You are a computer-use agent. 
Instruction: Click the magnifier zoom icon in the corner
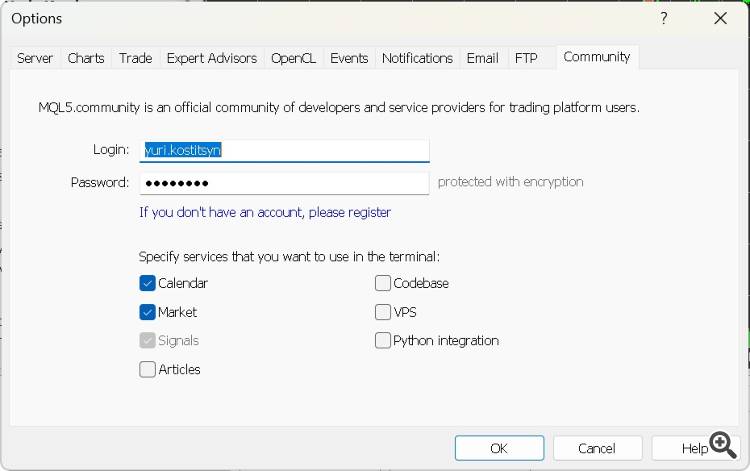pos(723,445)
